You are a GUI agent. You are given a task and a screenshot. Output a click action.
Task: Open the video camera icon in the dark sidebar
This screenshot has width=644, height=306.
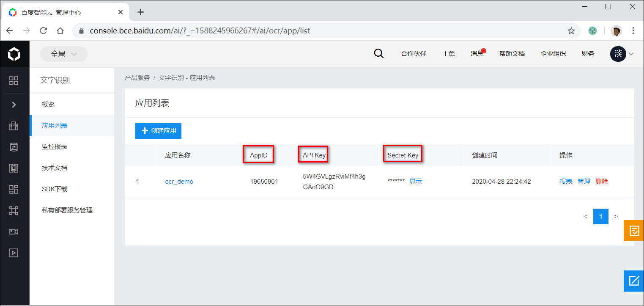point(14,232)
